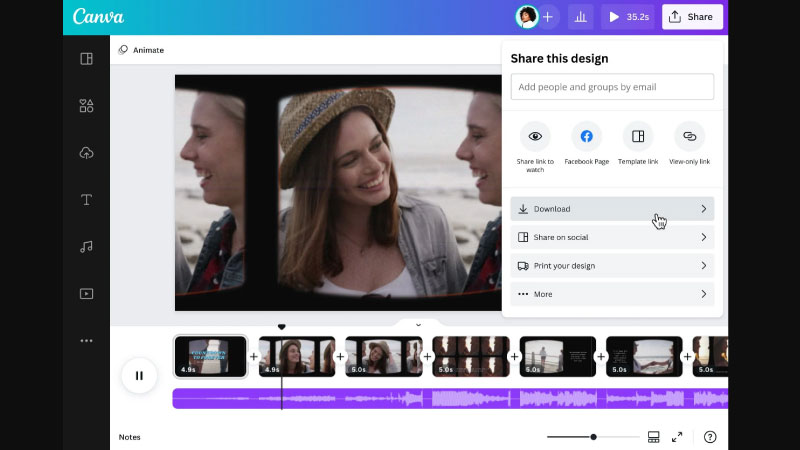Open the Download option

coord(612,209)
